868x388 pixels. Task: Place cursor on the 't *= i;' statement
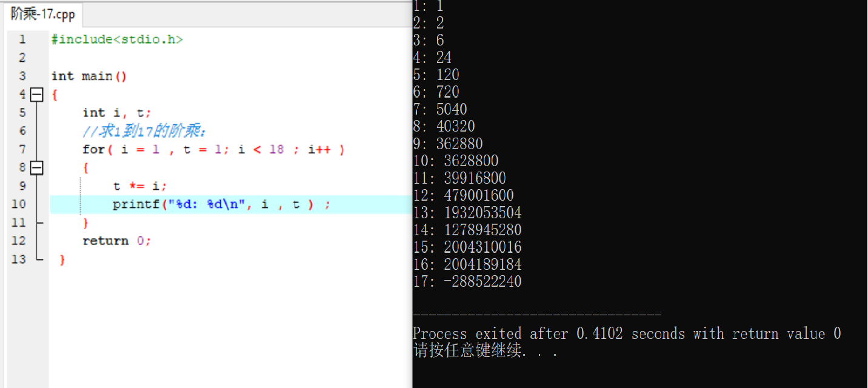click(139, 186)
